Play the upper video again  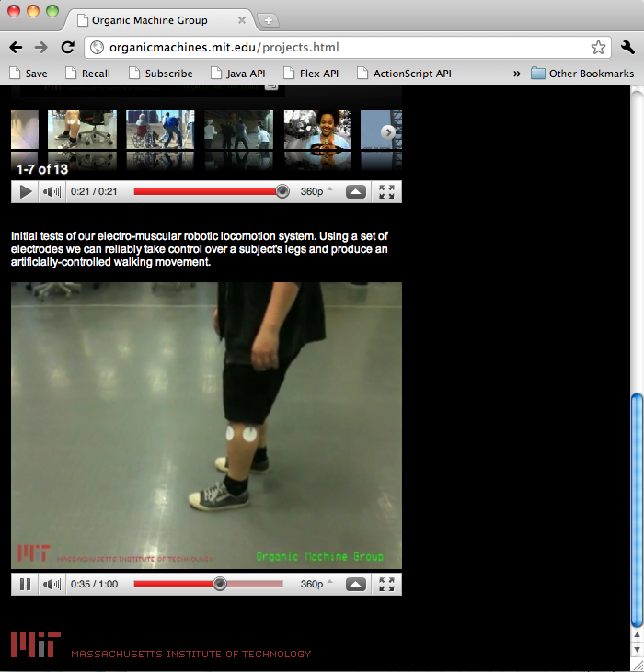pos(25,191)
